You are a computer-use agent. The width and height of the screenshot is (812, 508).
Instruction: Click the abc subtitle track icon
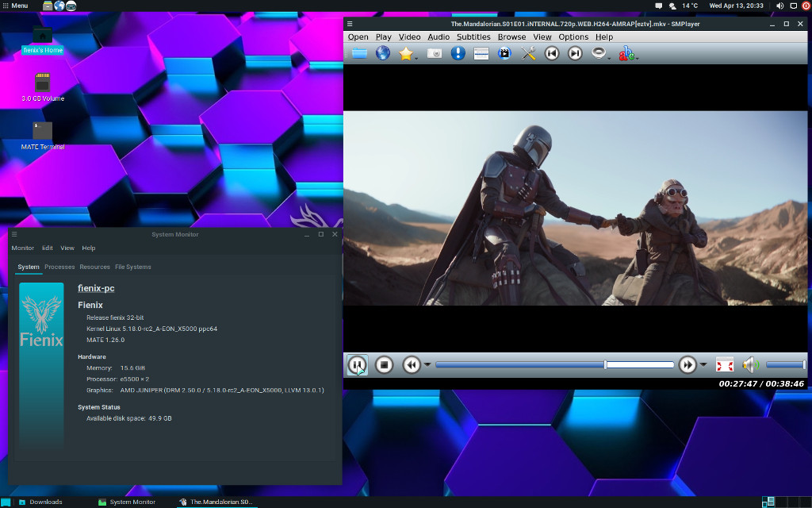(626, 53)
